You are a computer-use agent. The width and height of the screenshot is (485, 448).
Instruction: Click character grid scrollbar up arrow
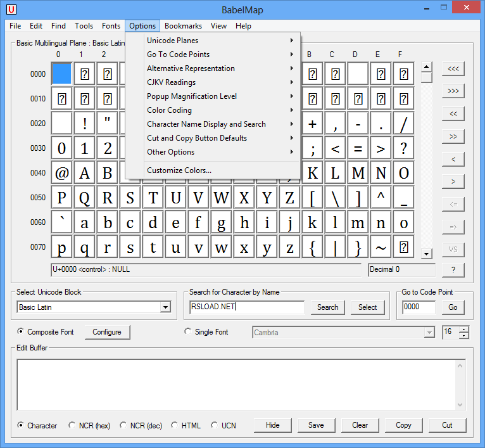[427, 67]
